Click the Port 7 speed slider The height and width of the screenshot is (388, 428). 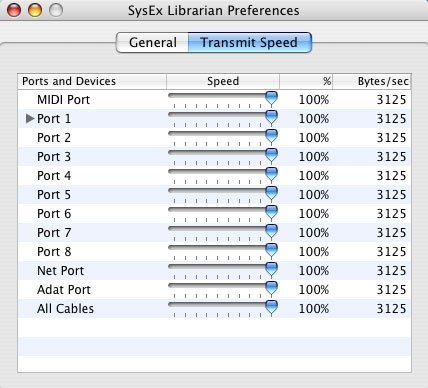click(x=223, y=233)
